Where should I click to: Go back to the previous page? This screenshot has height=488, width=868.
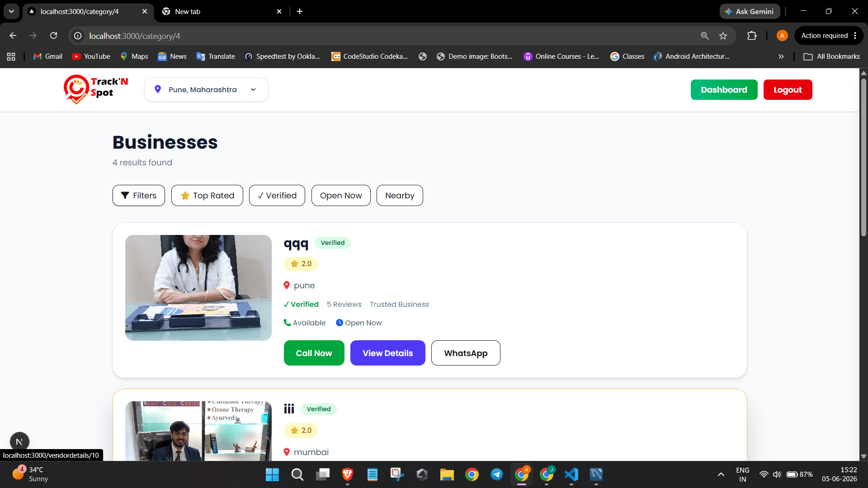coord(13,36)
